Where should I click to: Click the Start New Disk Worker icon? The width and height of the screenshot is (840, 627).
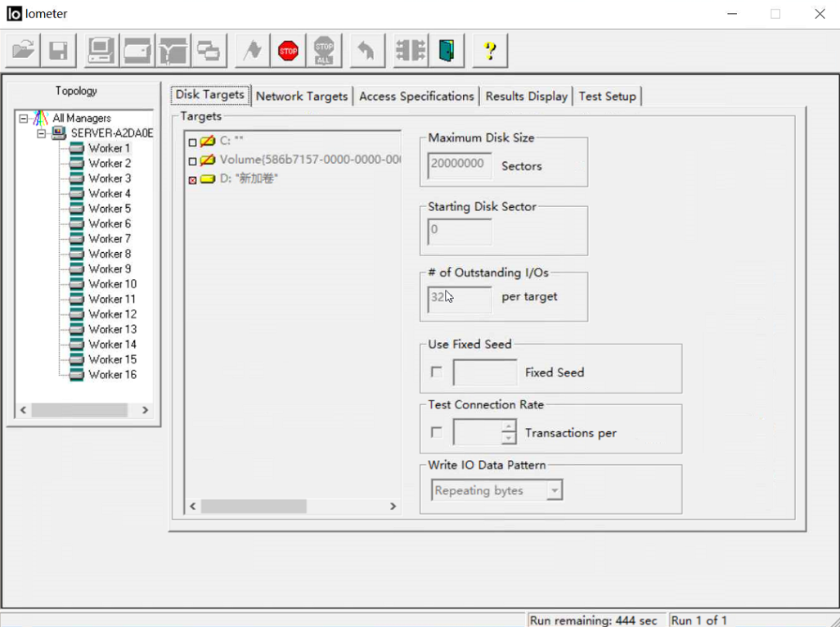coord(137,51)
